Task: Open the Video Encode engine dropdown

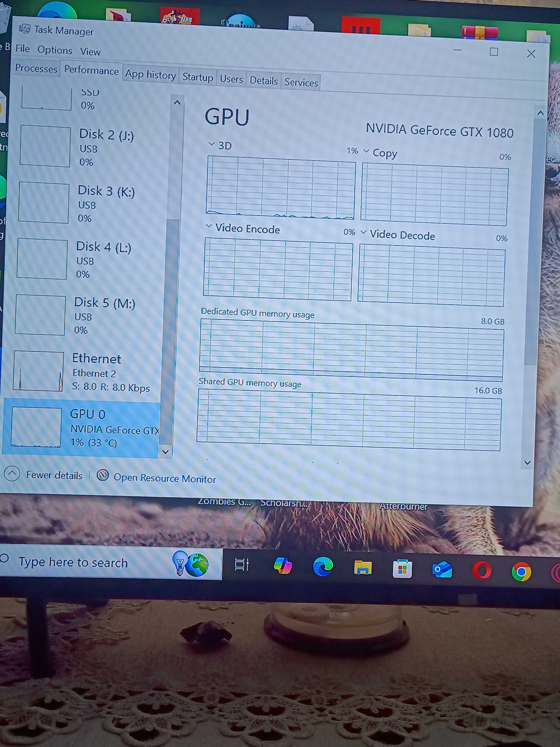Action: pos(209,226)
